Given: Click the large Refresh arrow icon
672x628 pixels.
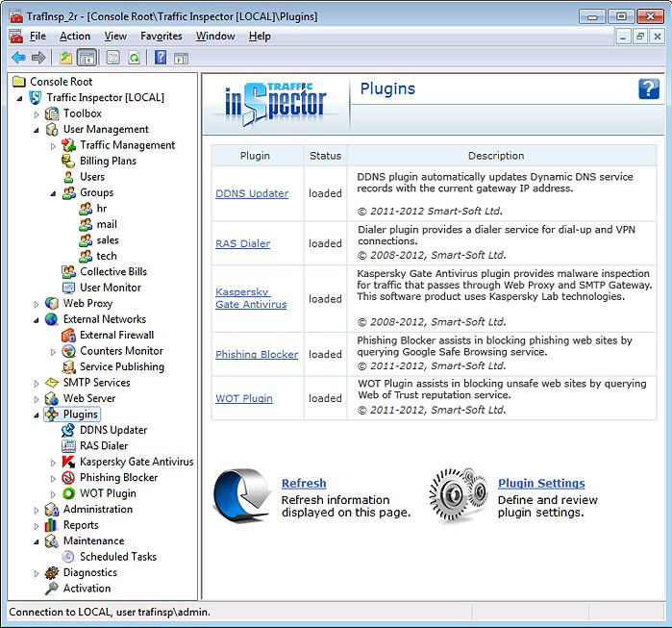Looking at the screenshot, I should pyautogui.click(x=242, y=495).
